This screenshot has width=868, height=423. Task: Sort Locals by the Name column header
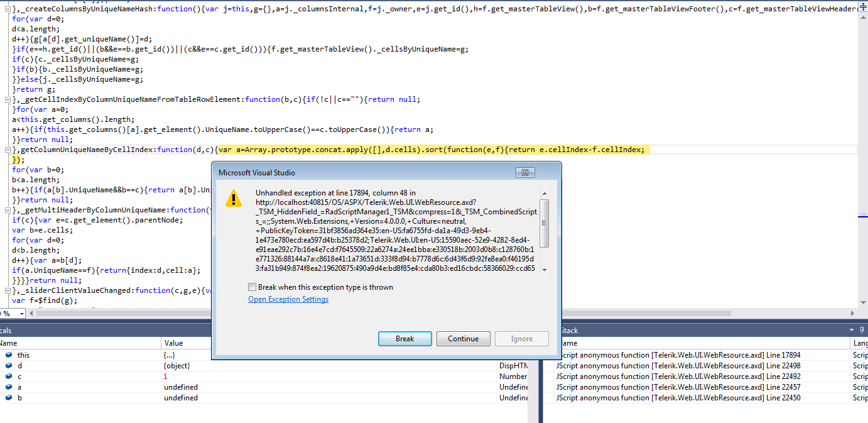(x=80, y=343)
